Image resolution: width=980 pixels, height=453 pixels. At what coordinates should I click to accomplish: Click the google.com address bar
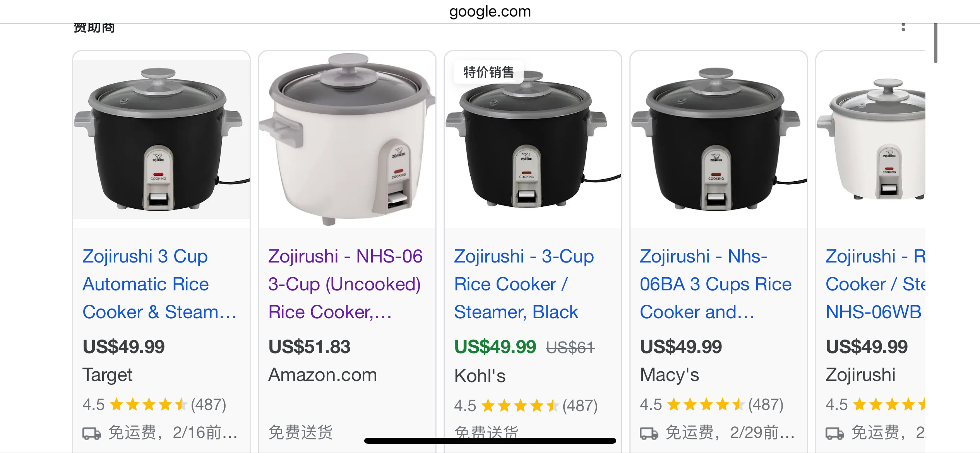pyautogui.click(x=490, y=12)
